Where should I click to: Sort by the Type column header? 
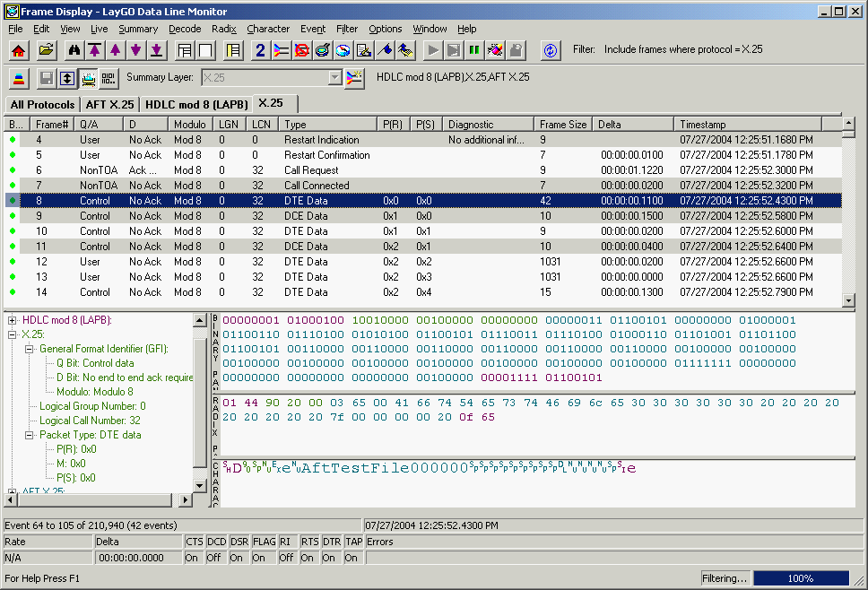(x=327, y=125)
